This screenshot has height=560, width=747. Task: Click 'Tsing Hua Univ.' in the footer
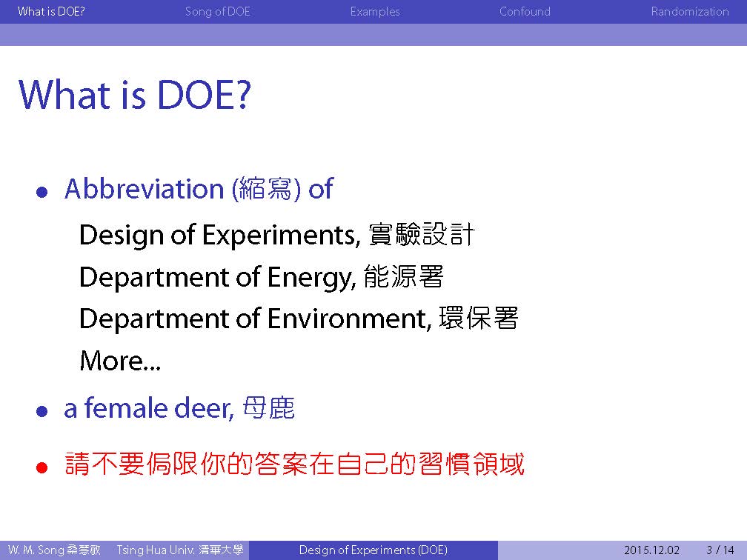tap(179, 550)
